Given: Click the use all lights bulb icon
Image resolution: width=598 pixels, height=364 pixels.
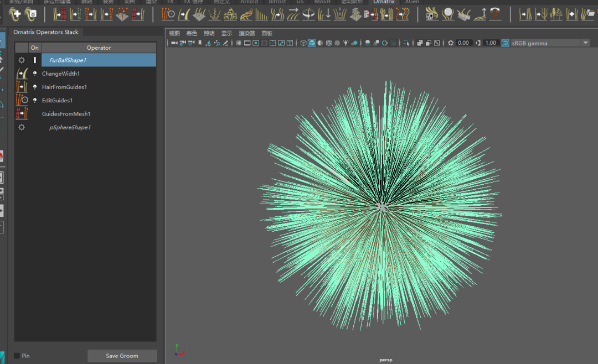Looking at the screenshot, I should (x=346, y=43).
